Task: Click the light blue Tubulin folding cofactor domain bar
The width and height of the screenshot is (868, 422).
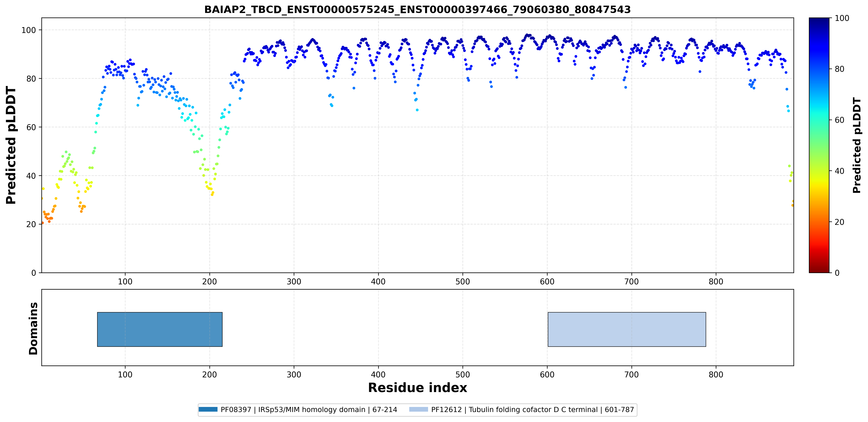Action: click(627, 329)
